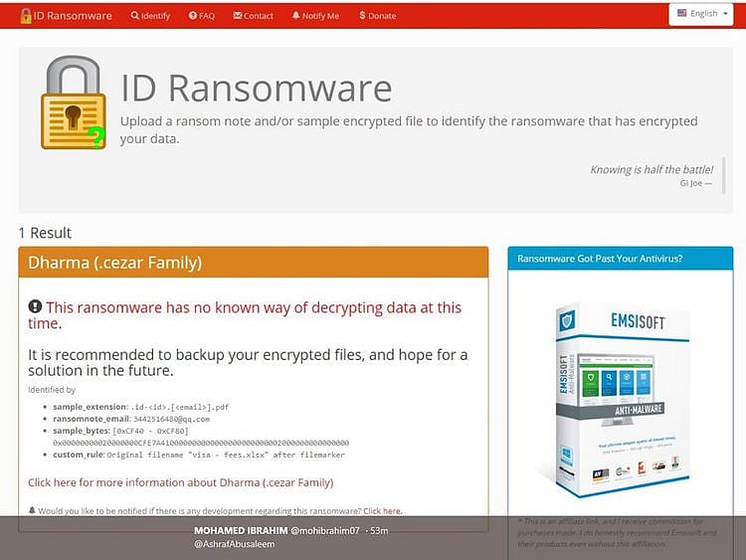Click the large padlock logo with green question mark

(74, 103)
